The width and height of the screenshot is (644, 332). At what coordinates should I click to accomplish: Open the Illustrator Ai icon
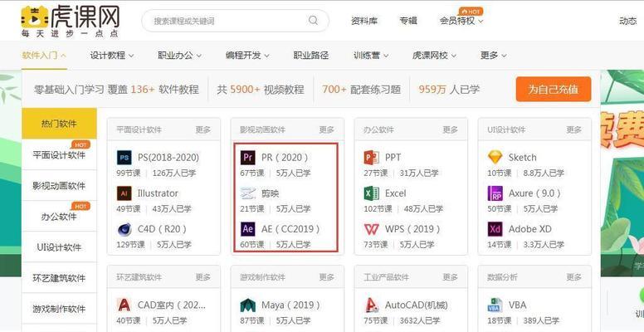[x=124, y=193]
